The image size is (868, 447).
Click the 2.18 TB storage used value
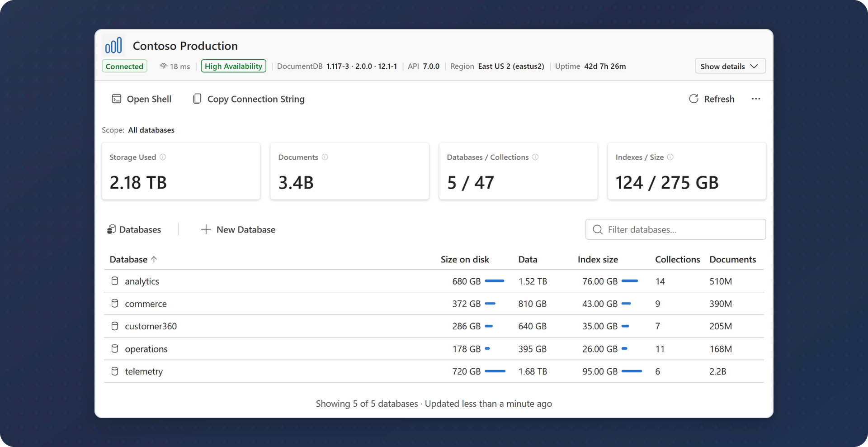click(138, 183)
